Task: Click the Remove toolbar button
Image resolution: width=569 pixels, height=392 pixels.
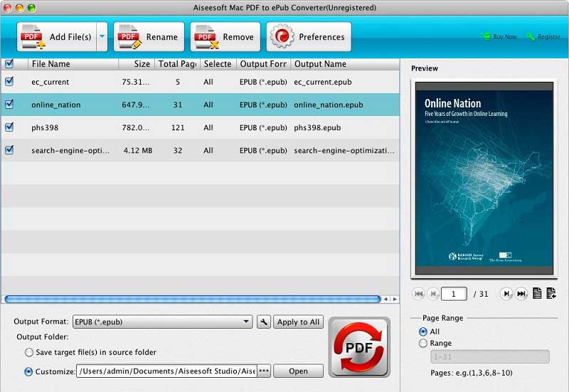Action: tap(225, 37)
